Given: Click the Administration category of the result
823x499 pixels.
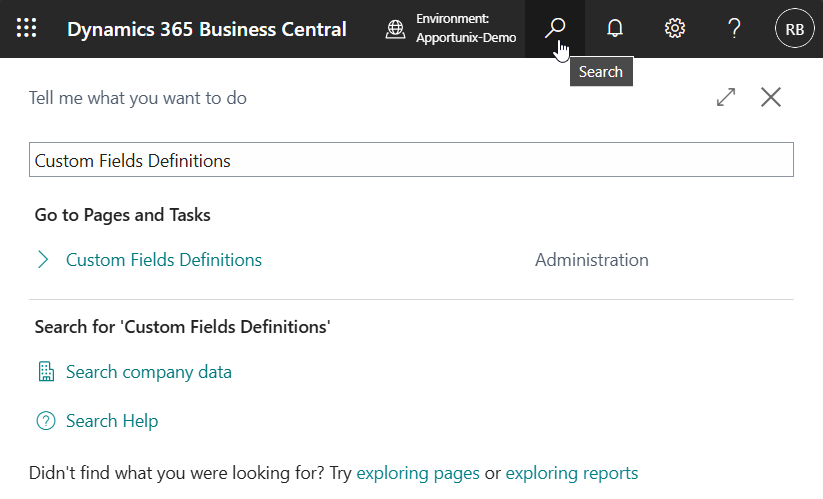Looking at the screenshot, I should pos(591,260).
